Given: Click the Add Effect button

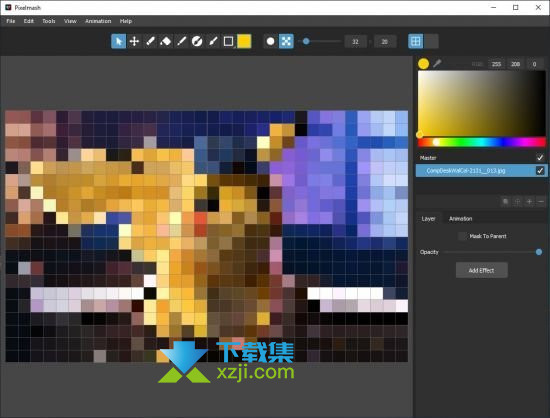Looking at the screenshot, I should pos(482,270).
